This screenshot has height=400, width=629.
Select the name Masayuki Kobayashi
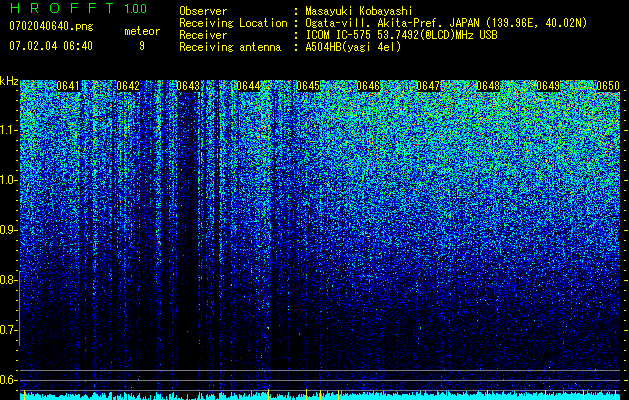pyautogui.click(x=359, y=11)
